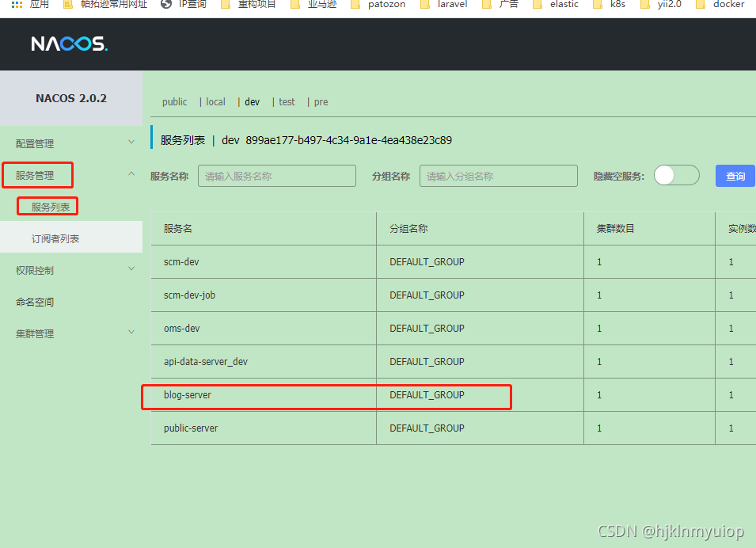Click the NACOS logo in header
Screen dimensions: 756x548
coord(70,44)
